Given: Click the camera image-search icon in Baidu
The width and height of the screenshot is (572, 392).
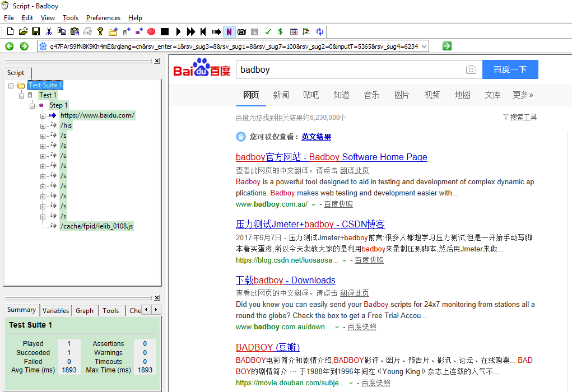Looking at the screenshot, I should coord(471,69).
